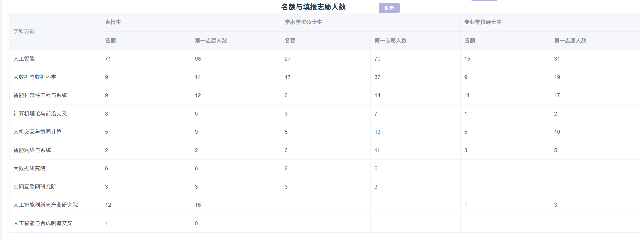
Task: Click the 空间互联网研究院 row label
Action: tap(35, 187)
